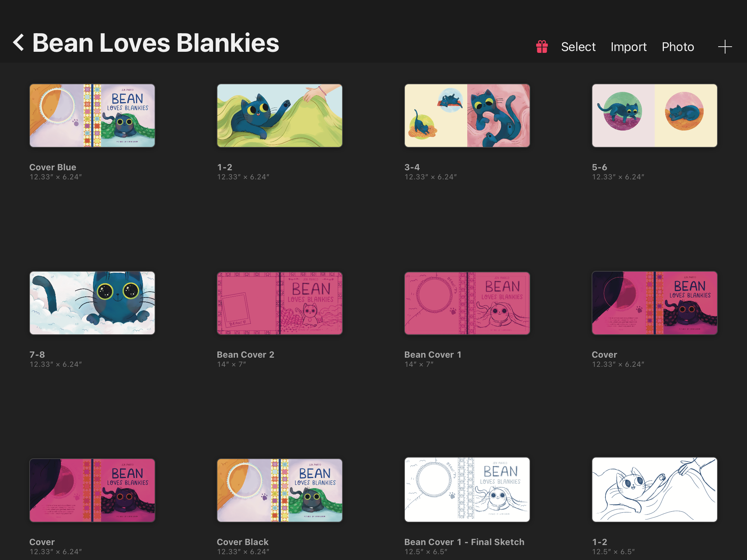The height and width of the screenshot is (560, 747).
Task: Tap the back chevron arrow
Action: coord(19,43)
